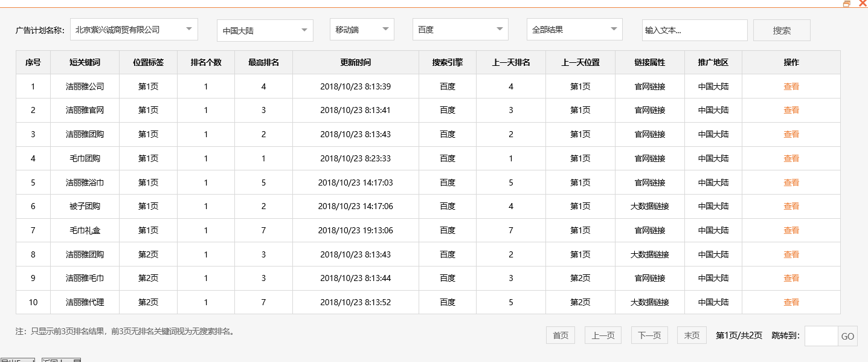Viewport: 868px width, 362px height.
Task: Open 查看 details for 被子团购
Action: click(x=791, y=206)
